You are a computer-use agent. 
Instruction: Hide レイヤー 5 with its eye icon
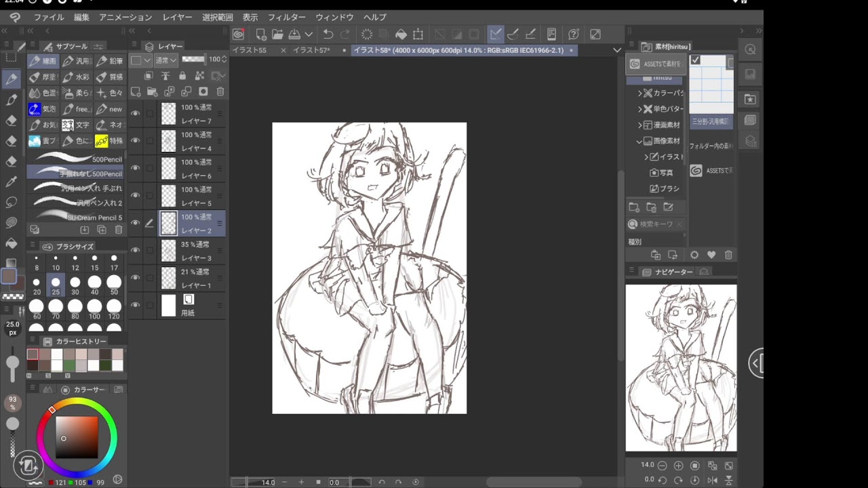[136, 195]
